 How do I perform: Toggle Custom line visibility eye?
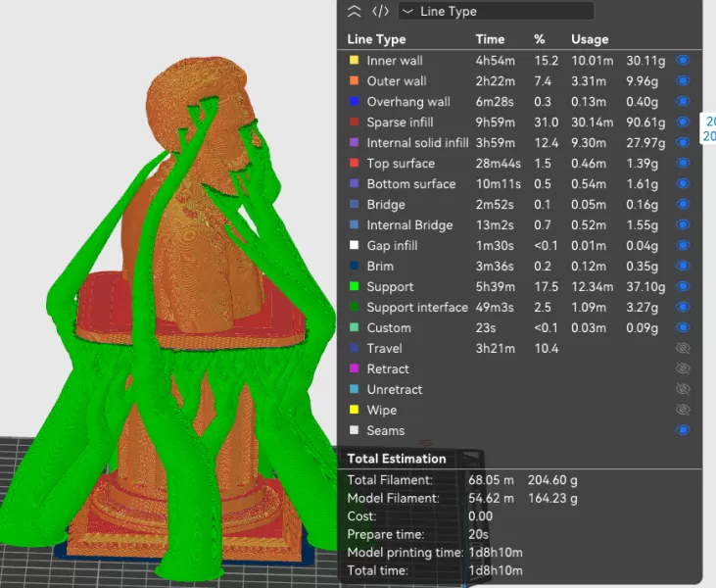pos(683,327)
